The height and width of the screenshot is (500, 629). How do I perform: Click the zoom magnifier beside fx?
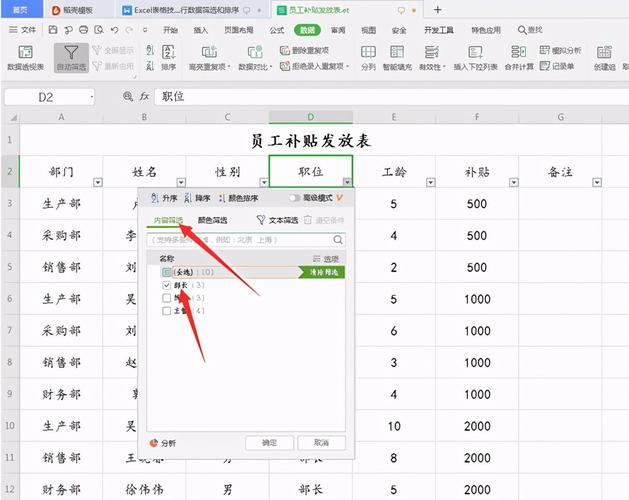(x=128, y=96)
